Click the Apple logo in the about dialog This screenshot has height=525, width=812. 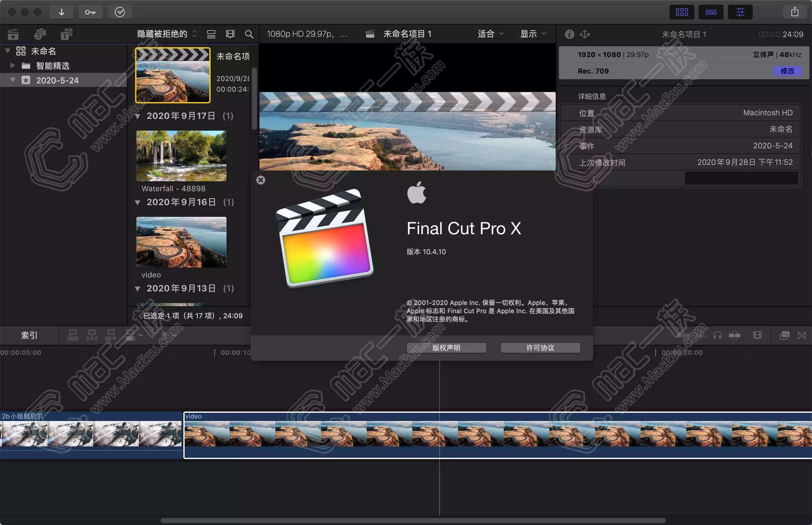(x=416, y=192)
